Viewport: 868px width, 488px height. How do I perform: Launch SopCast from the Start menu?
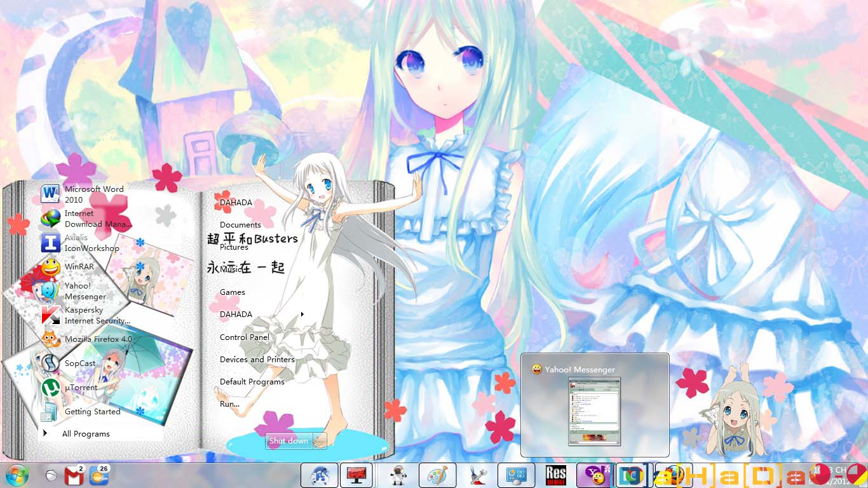pyautogui.click(x=69, y=363)
